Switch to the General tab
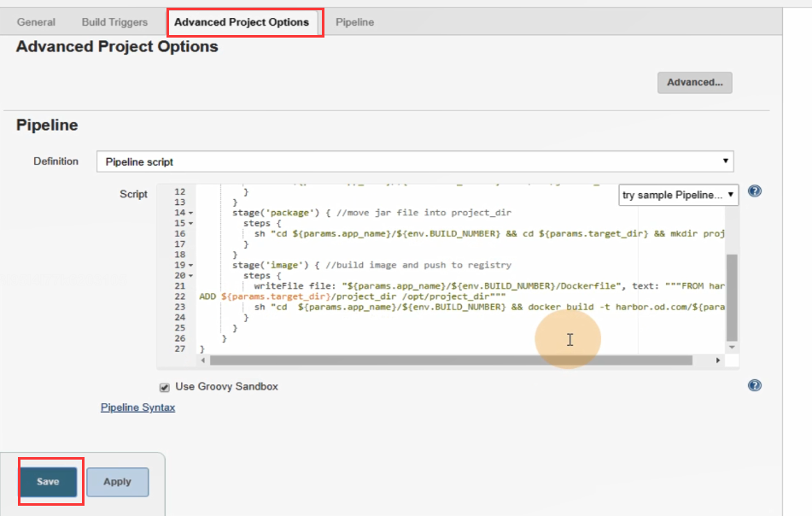 (x=36, y=22)
